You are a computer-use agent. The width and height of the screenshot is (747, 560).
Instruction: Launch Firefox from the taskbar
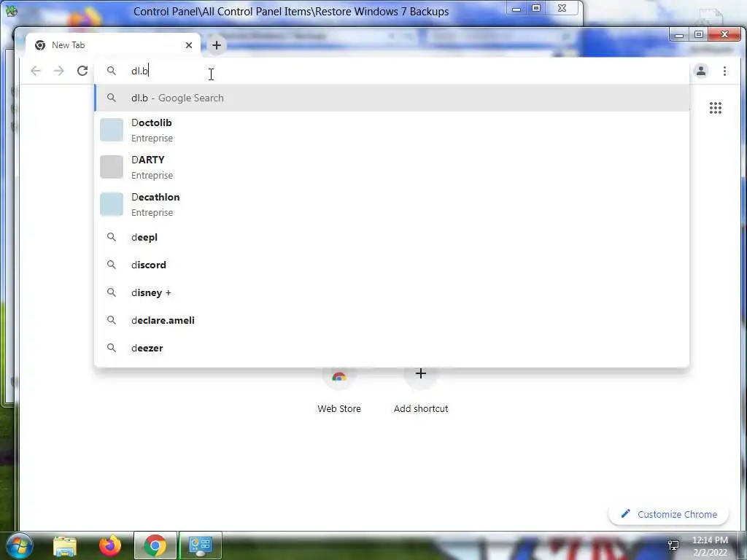110,545
